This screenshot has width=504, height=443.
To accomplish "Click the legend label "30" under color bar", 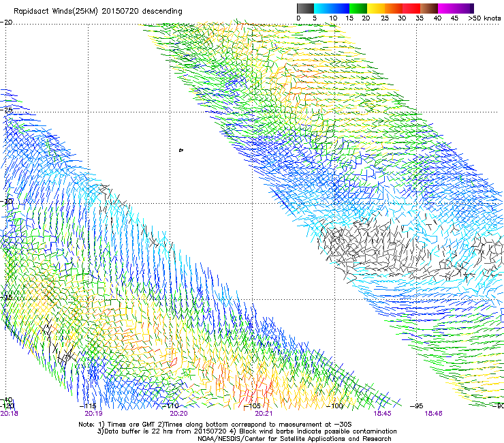I will tap(402, 18).
